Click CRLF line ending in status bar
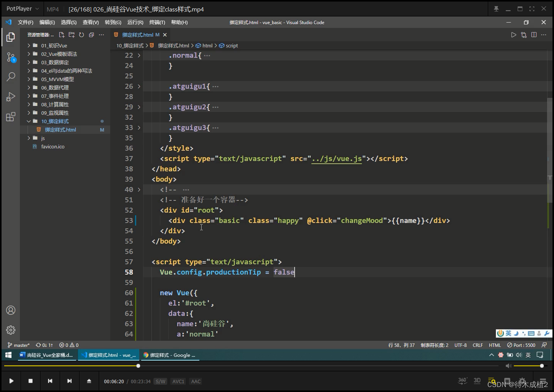This screenshot has width=554, height=392. point(478,345)
